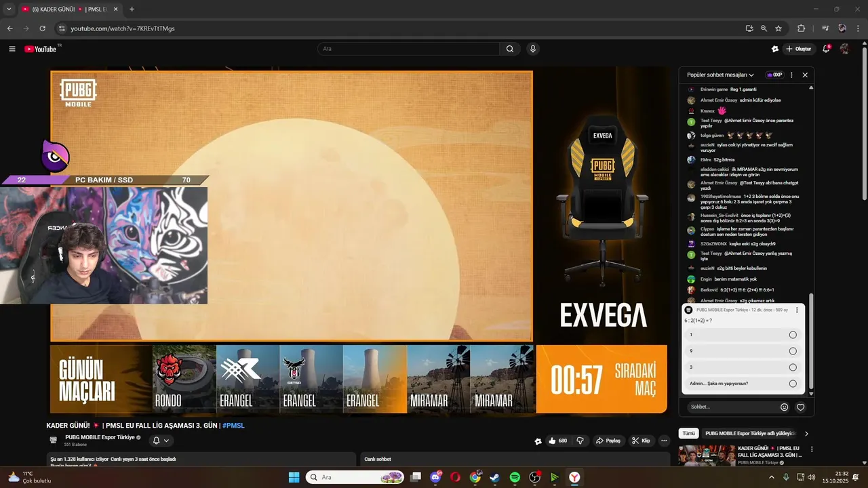The image size is (868, 488).
Task: Select the PUBG MOBILE Espor Türkiye adlı yükleyici chip
Action: [749, 433]
